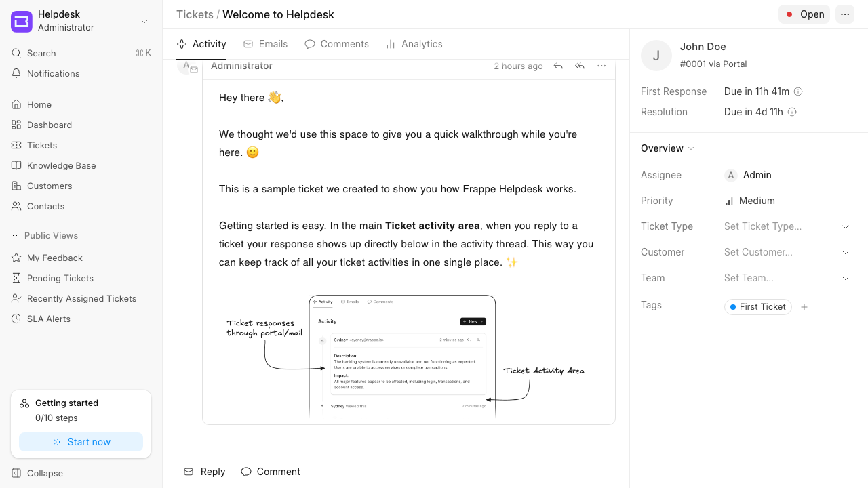Change the Open ticket status
The image size is (868, 488).
click(804, 14)
